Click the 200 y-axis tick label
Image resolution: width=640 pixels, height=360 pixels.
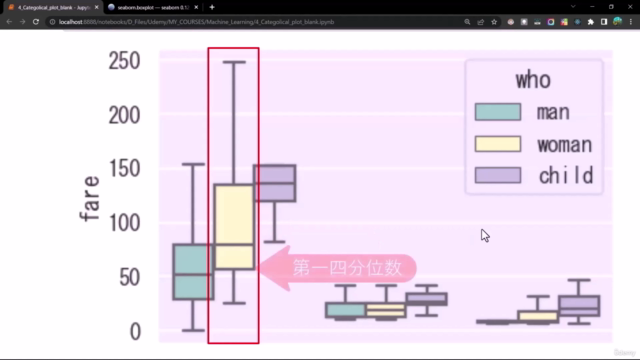click(x=124, y=115)
